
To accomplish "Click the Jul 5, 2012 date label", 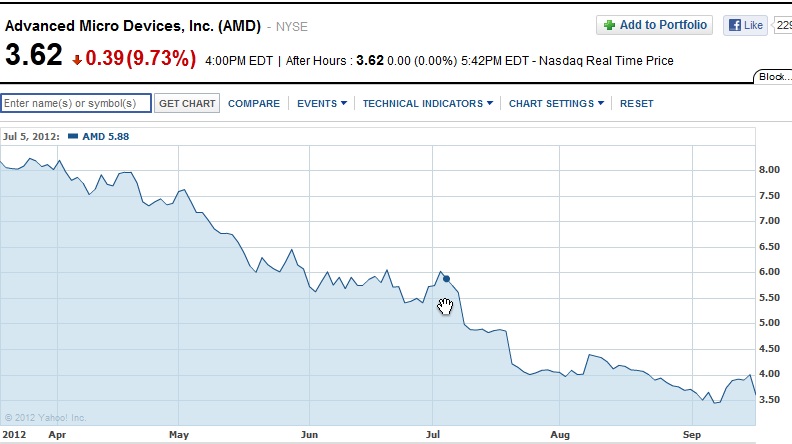I will tap(31, 136).
